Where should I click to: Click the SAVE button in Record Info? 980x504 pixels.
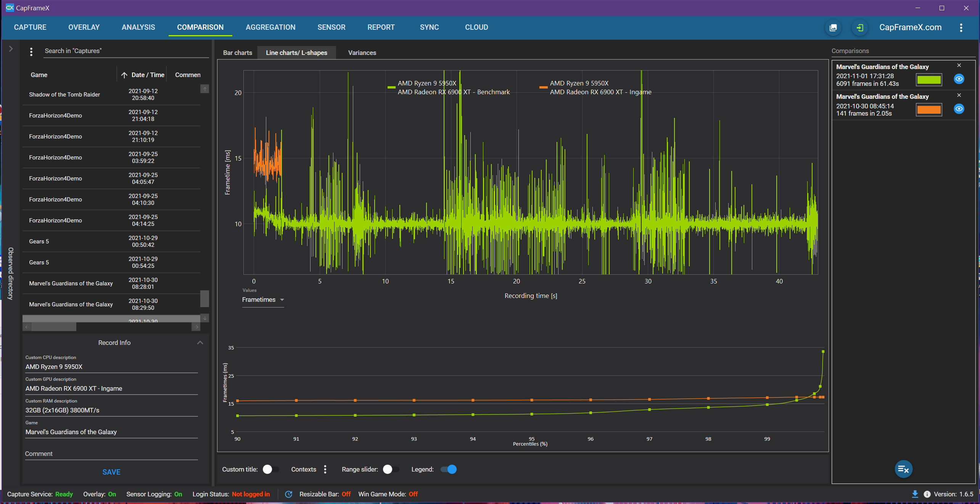(111, 472)
